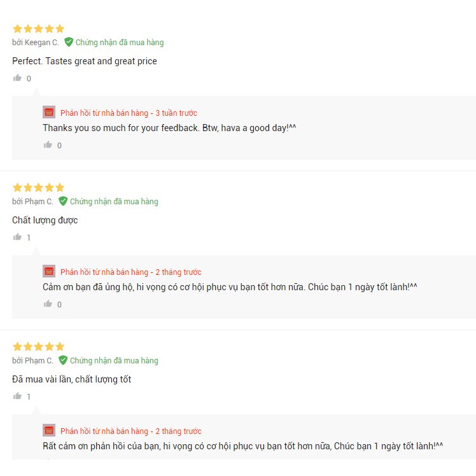
Task: Click review text "Perfect. Tastes great and great price"
Action: point(85,61)
